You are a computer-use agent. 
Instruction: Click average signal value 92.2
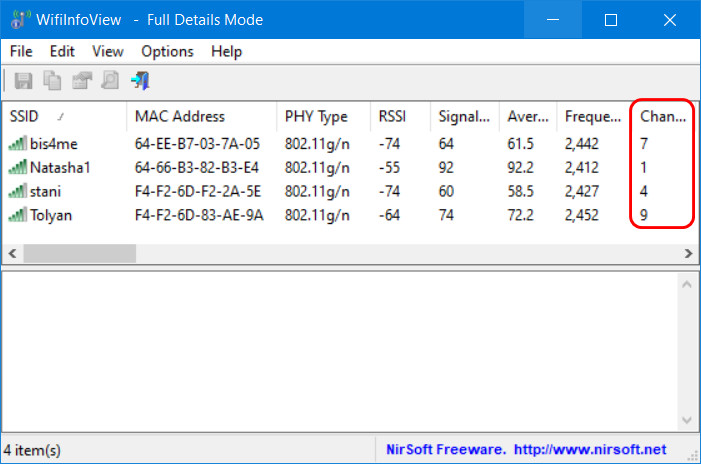point(520,167)
